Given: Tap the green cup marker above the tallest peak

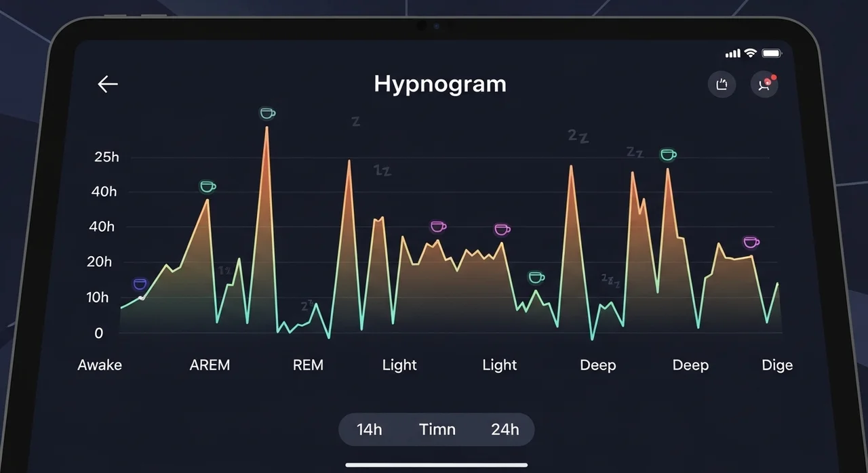Looking at the screenshot, I should pos(267,113).
